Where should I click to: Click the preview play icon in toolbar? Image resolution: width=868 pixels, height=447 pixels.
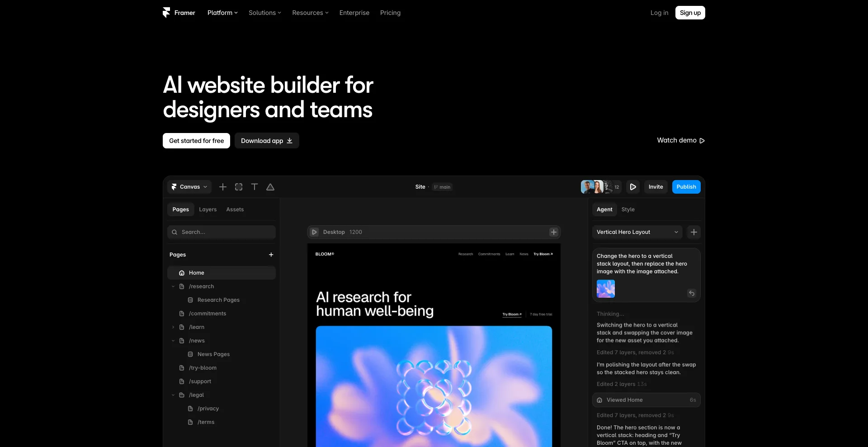pos(633,187)
